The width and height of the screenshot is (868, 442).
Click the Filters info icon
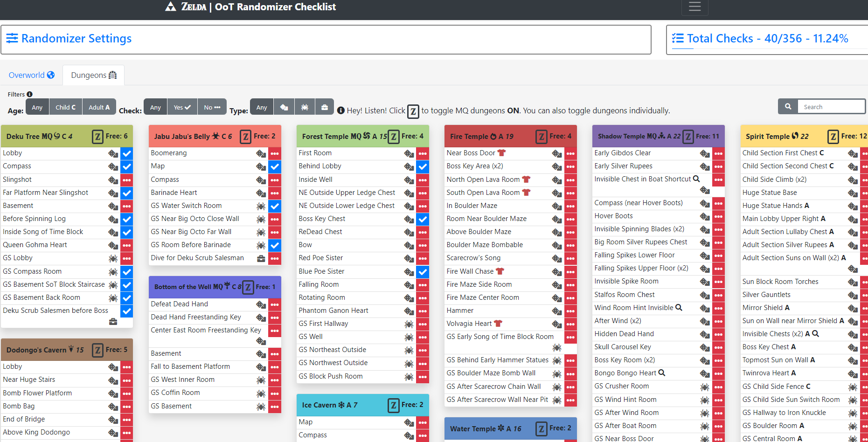pos(30,94)
